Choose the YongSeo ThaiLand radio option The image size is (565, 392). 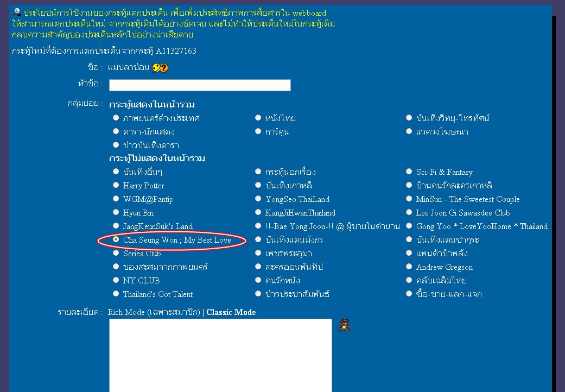258,199
